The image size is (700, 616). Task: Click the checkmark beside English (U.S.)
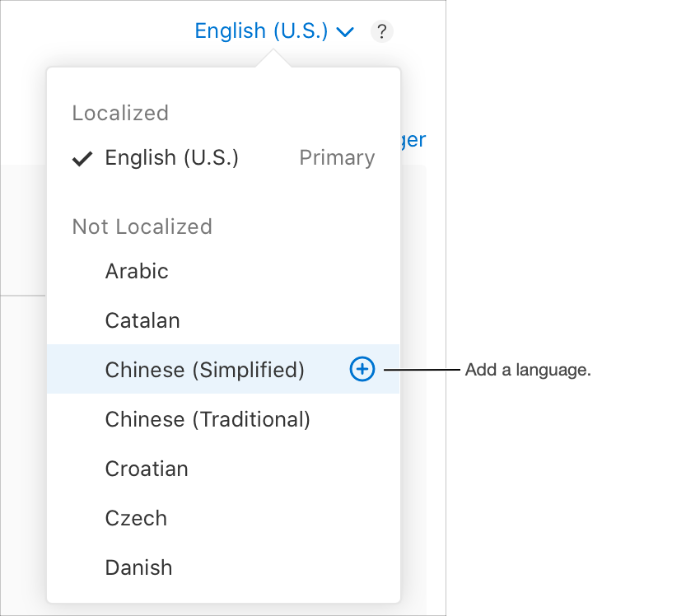(82, 158)
